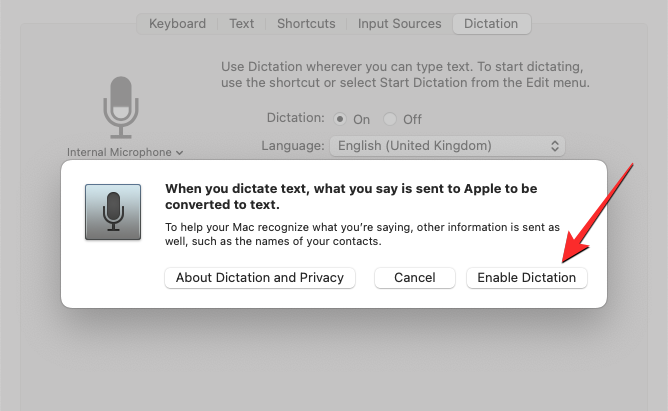
Task: Click the "Language:" field label
Action: [292, 146]
